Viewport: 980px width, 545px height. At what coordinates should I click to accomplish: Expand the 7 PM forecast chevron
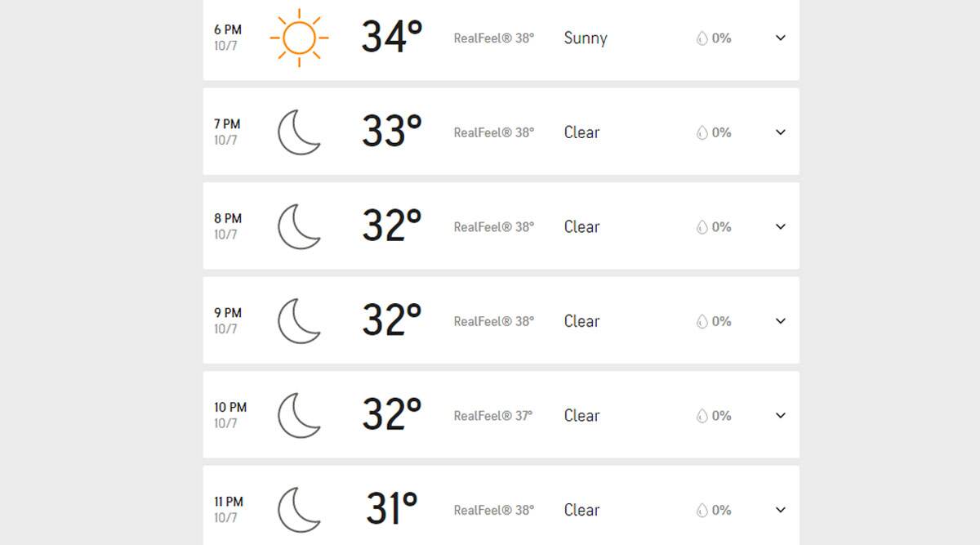point(781,132)
